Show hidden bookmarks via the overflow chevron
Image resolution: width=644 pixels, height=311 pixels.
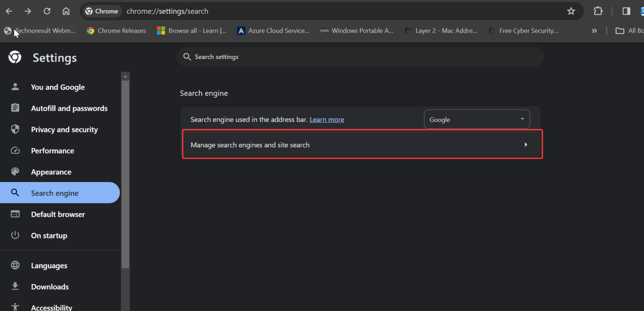pyautogui.click(x=594, y=30)
